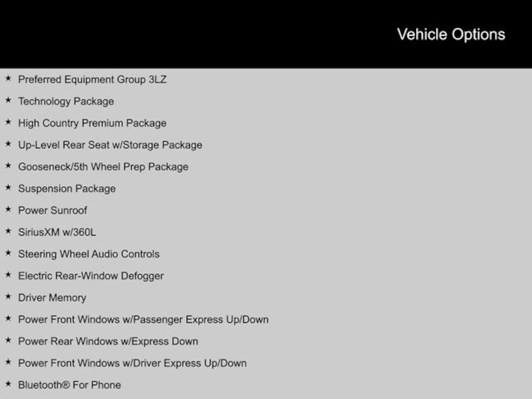
Task: Click the Technology Package text label
Action: tap(65, 101)
